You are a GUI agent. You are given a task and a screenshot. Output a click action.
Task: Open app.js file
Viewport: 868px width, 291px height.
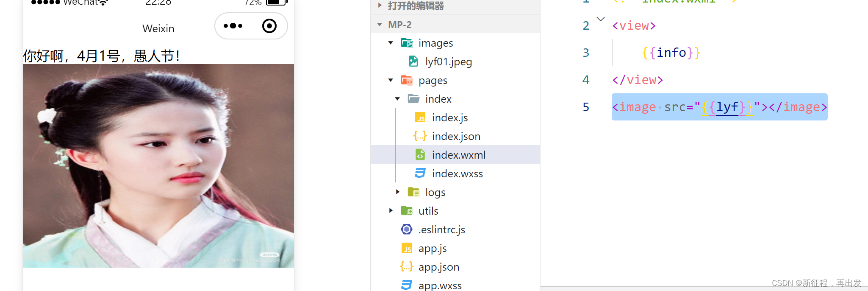point(433,249)
